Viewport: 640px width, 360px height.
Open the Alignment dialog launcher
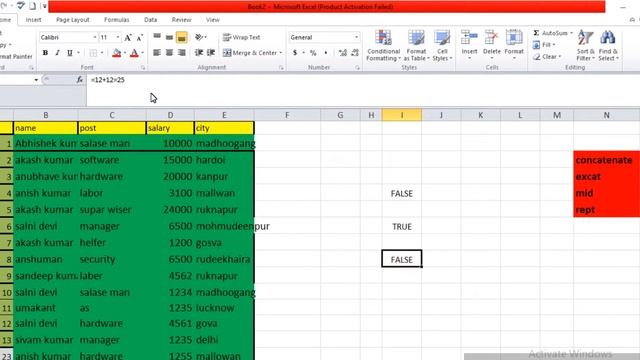281,68
